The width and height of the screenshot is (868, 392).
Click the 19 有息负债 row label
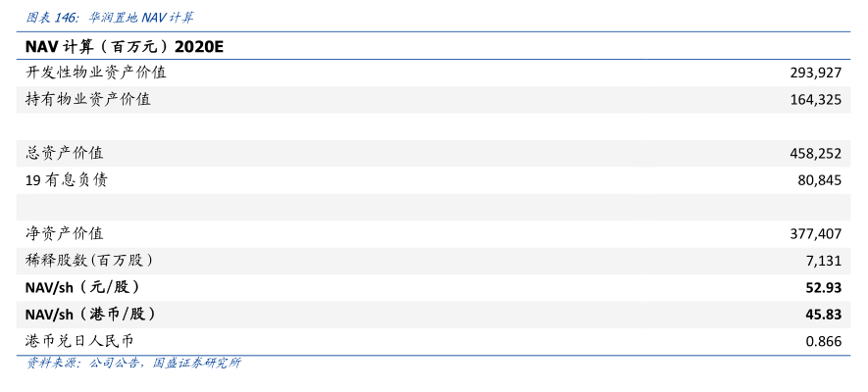pos(66,179)
